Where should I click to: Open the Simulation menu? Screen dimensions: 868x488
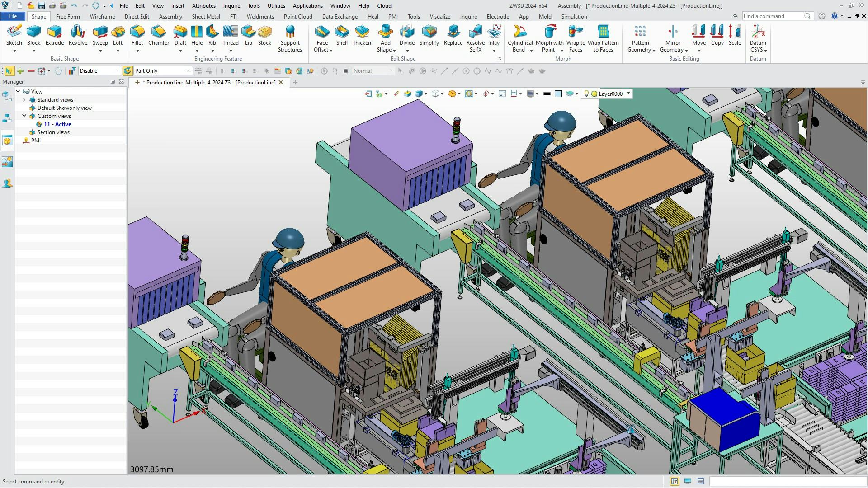pos(574,16)
